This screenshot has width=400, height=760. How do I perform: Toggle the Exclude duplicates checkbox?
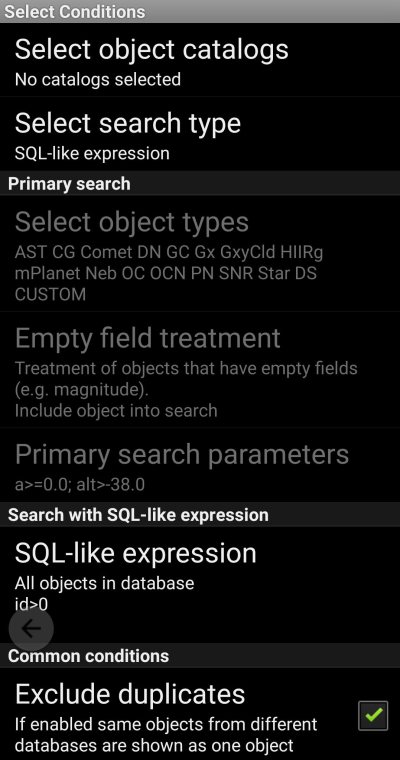click(373, 715)
